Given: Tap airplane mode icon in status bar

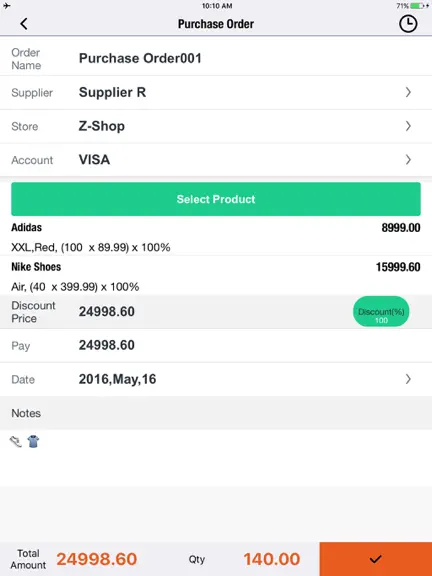Looking at the screenshot, I should pos(7,6).
